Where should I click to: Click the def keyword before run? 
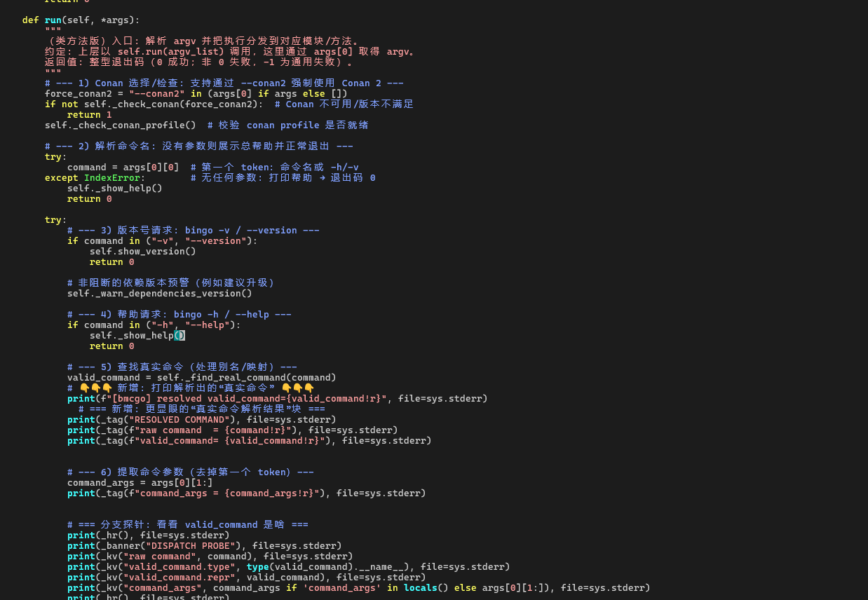point(30,20)
